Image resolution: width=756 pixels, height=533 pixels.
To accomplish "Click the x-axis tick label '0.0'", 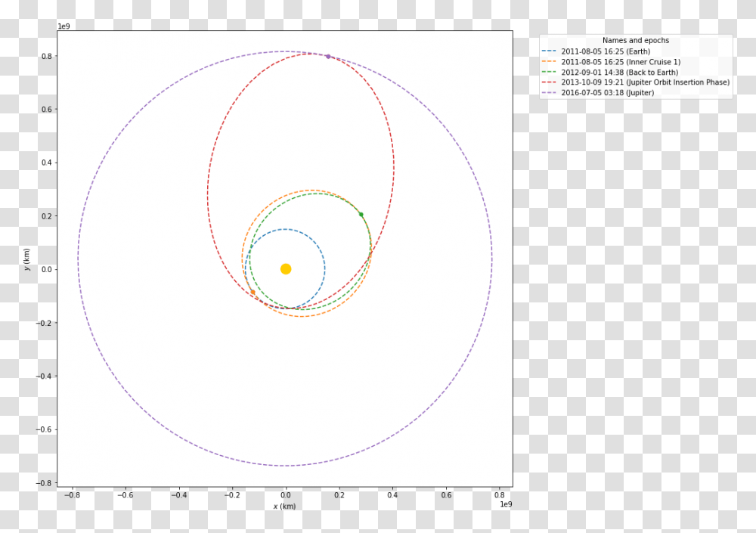I will [286, 495].
